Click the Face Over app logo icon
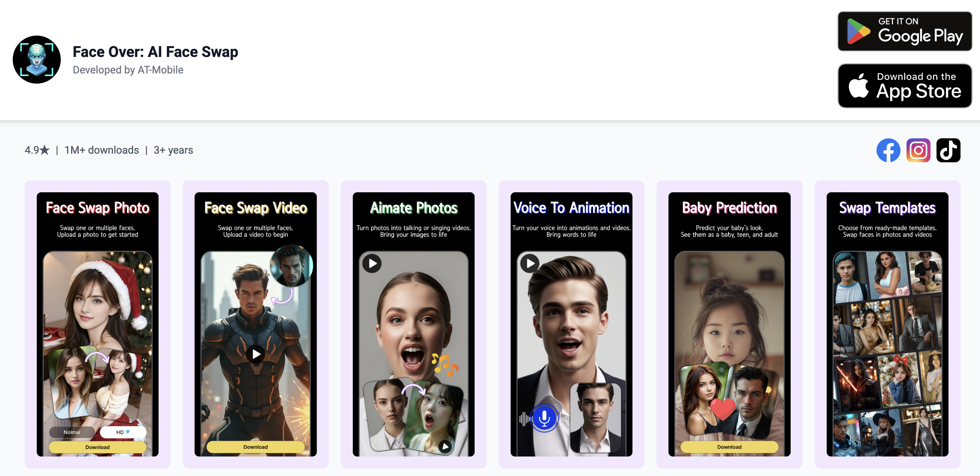This screenshot has width=980, height=476. coord(36,60)
